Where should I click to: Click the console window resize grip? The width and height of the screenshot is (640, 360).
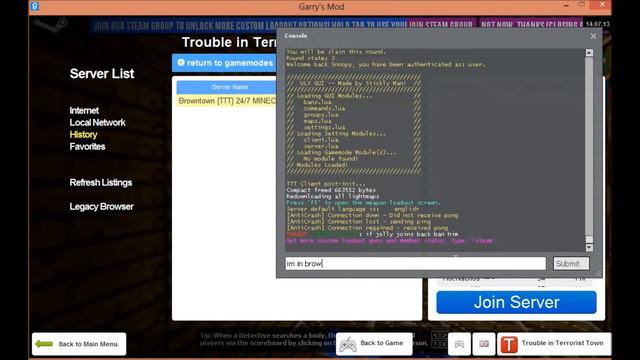598,273
